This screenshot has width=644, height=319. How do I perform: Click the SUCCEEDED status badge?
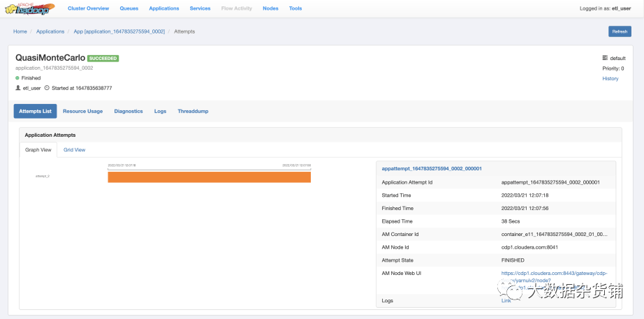pos(103,59)
